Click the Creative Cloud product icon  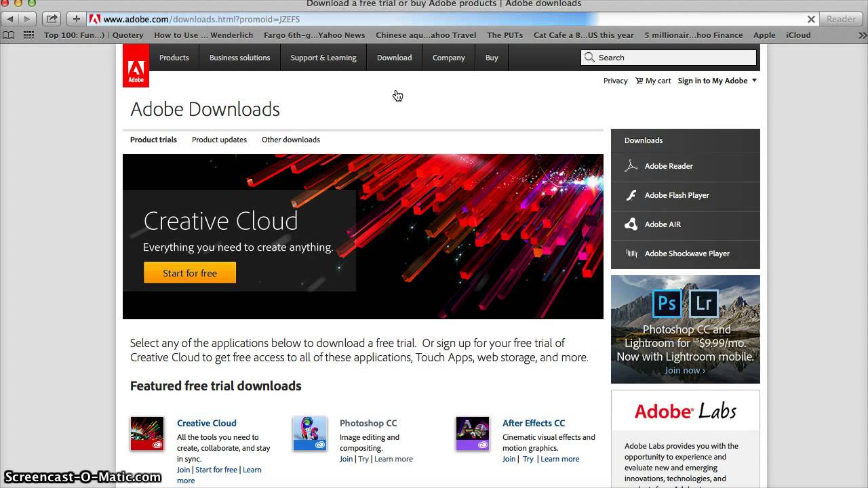coord(147,434)
